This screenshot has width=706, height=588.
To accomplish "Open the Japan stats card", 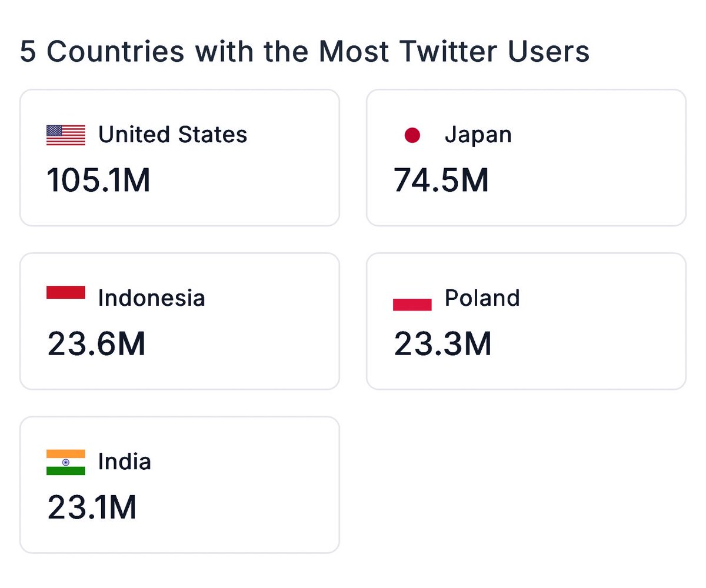I will [x=526, y=158].
